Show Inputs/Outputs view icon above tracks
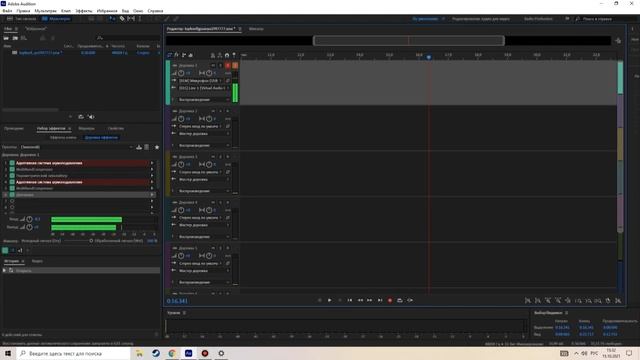The width and height of the screenshot is (640, 360). pyautogui.click(x=170, y=55)
